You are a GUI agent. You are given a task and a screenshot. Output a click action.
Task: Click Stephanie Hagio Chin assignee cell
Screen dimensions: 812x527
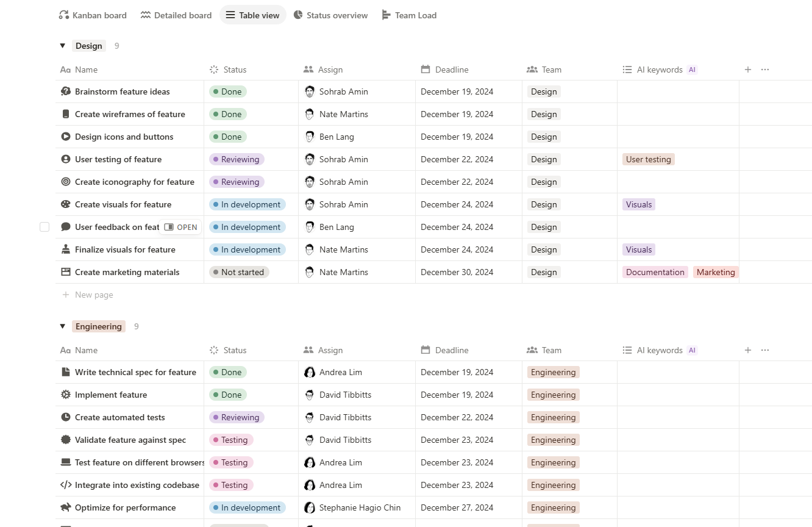click(x=357, y=507)
